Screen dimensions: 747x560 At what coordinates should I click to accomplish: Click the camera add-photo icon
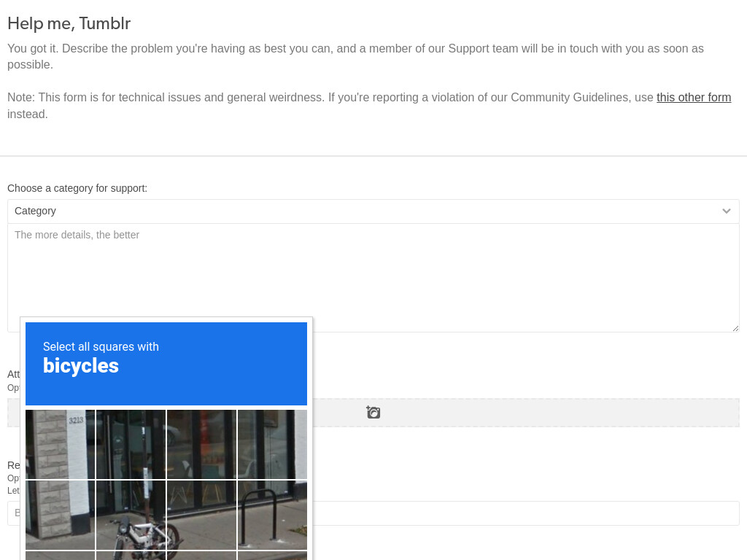tap(373, 412)
